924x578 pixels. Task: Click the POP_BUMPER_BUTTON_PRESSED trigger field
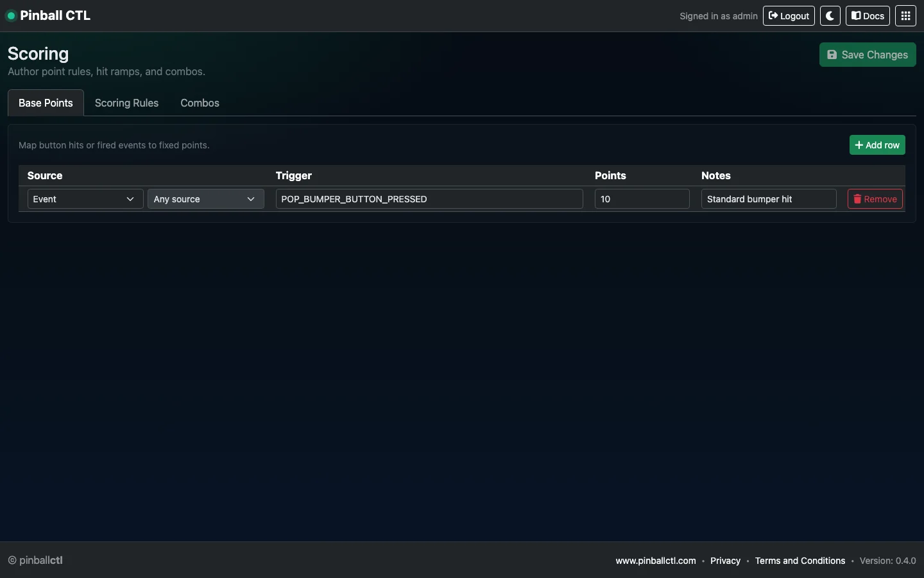point(429,199)
